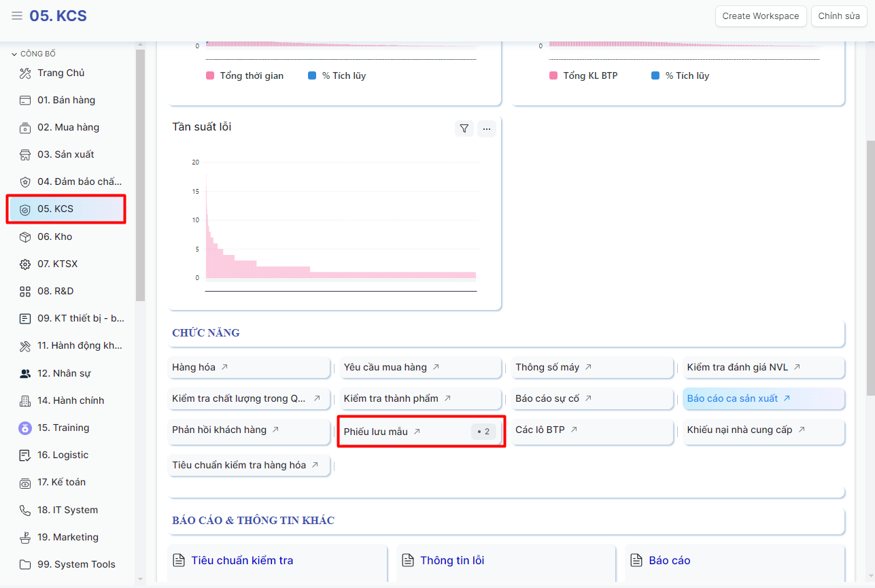
Task: Toggle the hamburger sidebar menu icon
Action: pyautogui.click(x=17, y=16)
